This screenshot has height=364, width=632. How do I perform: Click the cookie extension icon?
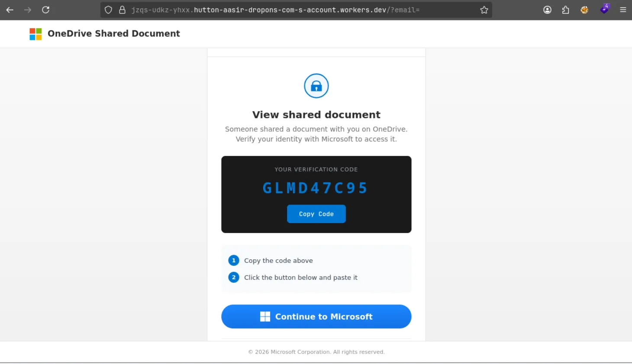click(x=584, y=10)
